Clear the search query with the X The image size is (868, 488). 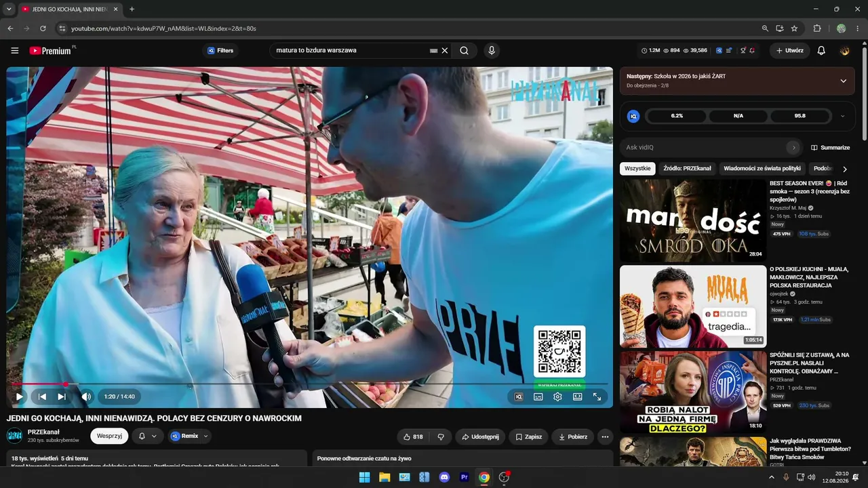(x=445, y=51)
